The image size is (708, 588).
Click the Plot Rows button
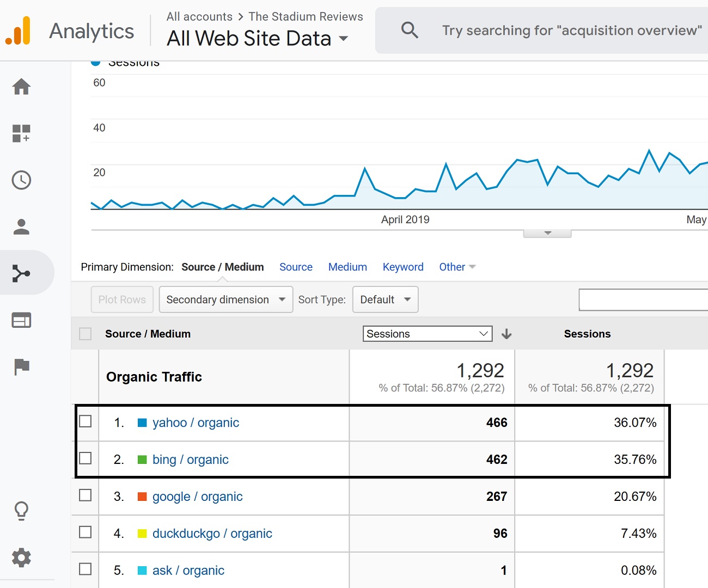[x=122, y=299]
